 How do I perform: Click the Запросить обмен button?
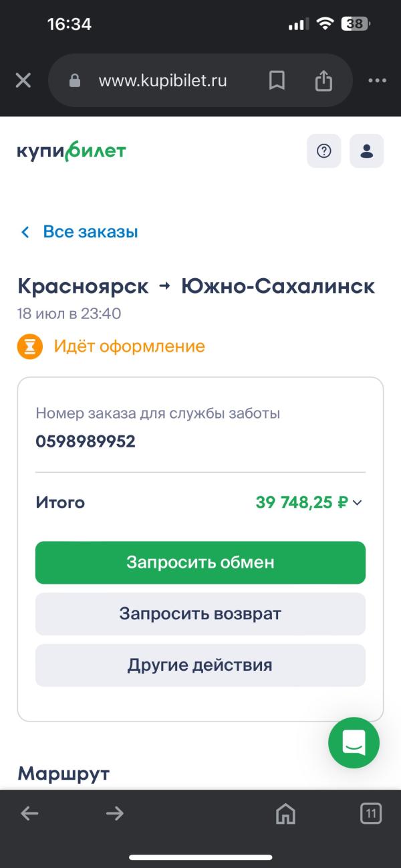[200, 562]
